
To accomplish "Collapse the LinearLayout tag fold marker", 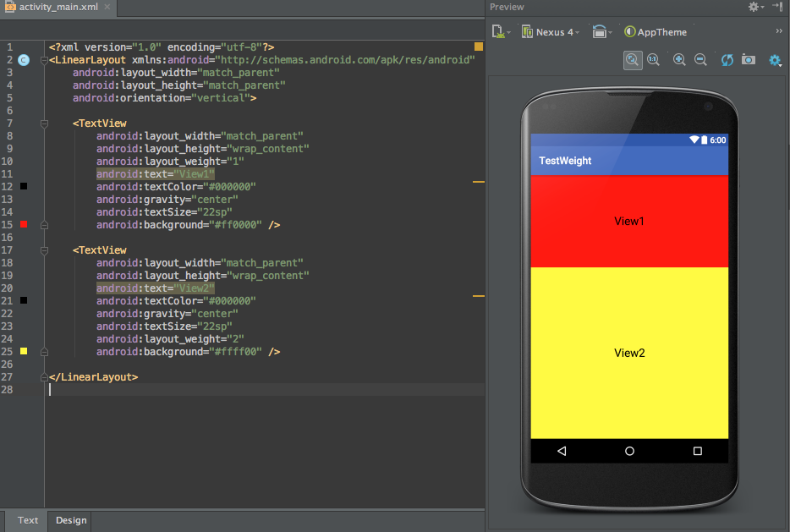I will (x=44, y=60).
